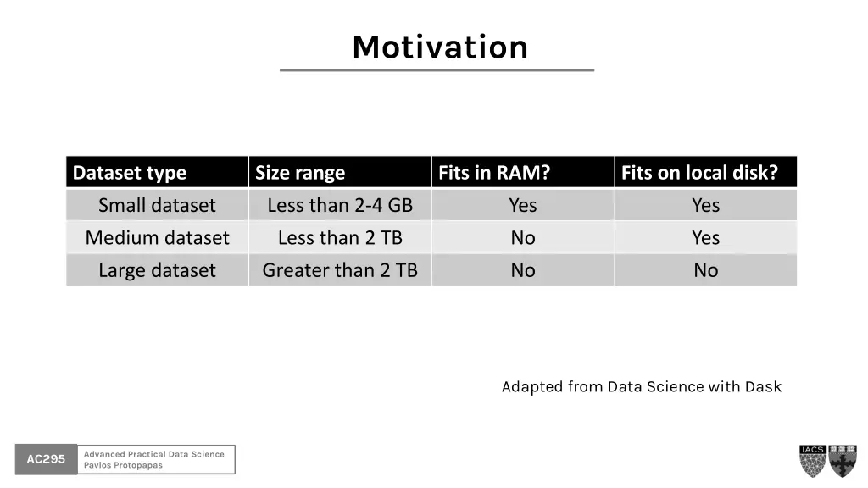This screenshot has height=488, width=868.
Task: Click the Less than 2-4 GB cell
Action: point(340,205)
